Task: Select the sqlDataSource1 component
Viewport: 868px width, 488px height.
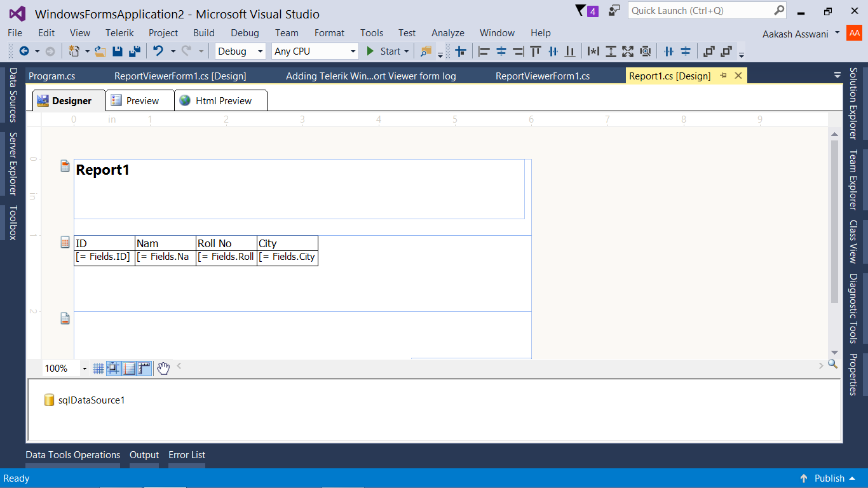Action: click(85, 400)
